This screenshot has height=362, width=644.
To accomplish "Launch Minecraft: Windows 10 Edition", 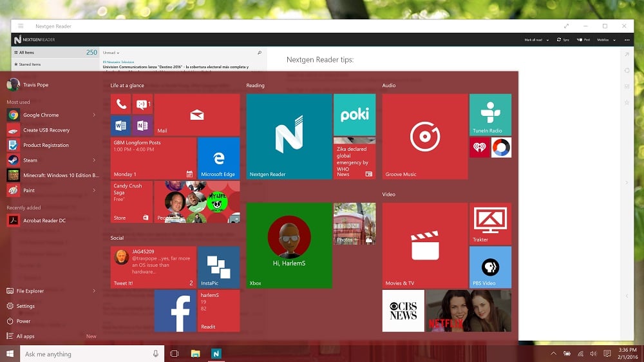I will click(52, 175).
